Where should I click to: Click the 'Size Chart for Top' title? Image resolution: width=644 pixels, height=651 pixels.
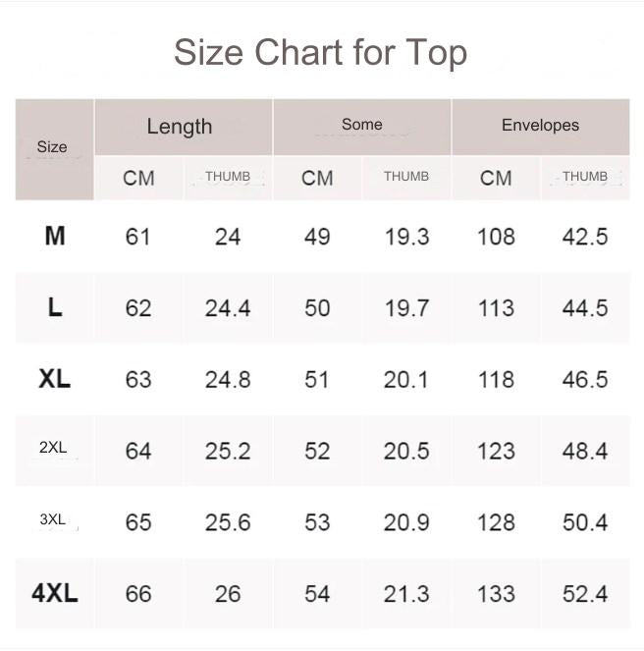pyautogui.click(x=320, y=52)
